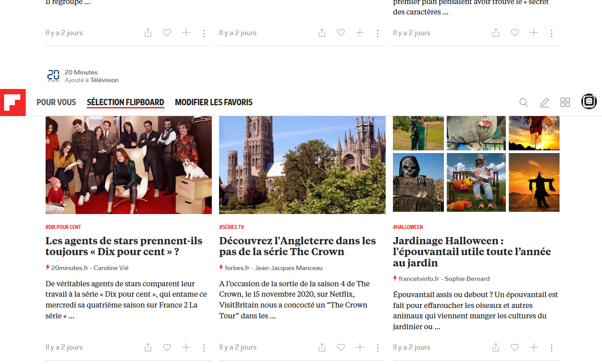The image size is (602, 364).
Task: Add The Crown article with plus icon
Action: (x=359, y=347)
